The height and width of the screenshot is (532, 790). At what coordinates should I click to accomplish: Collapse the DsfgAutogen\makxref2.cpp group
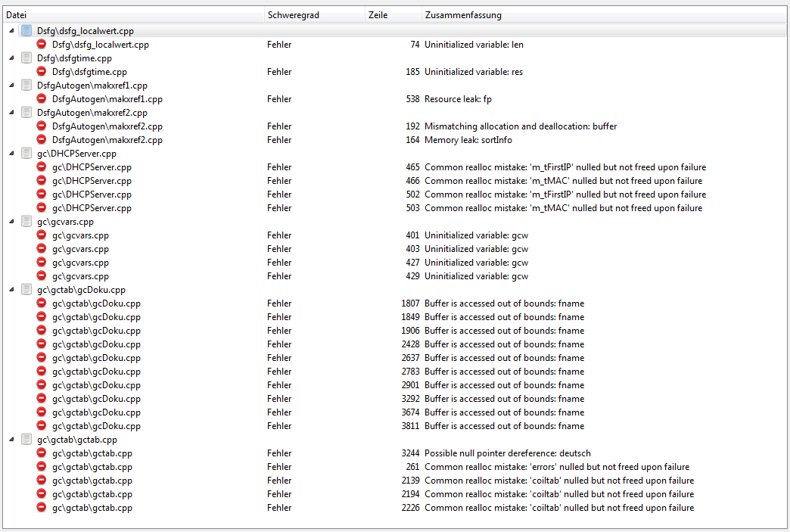coord(11,113)
